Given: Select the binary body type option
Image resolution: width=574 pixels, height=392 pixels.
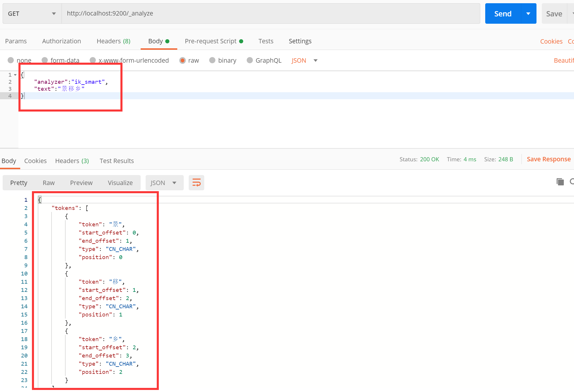Looking at the screenshot, I should click(x=212, y=60).
